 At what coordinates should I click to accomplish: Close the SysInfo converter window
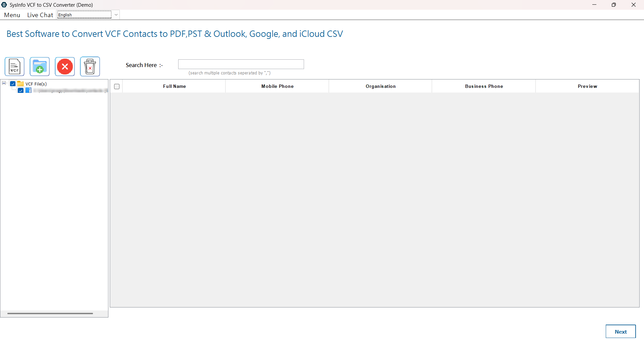[x=633, y=5]
